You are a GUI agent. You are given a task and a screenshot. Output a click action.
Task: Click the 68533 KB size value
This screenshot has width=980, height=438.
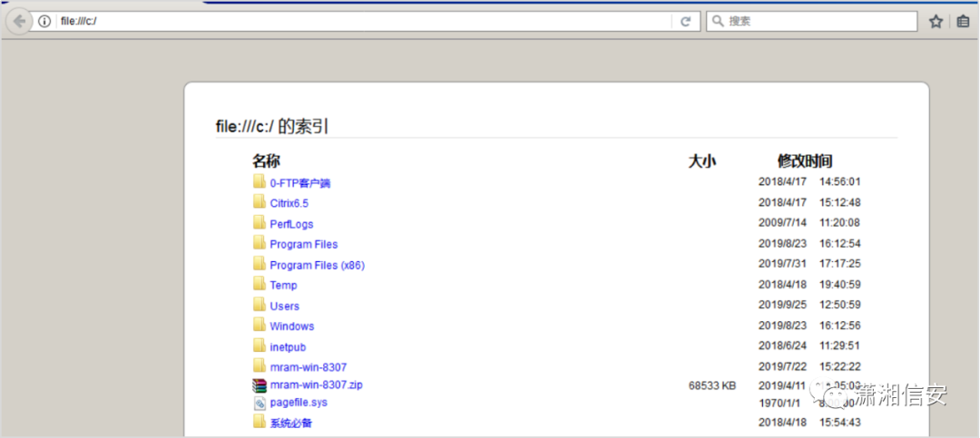[x=712, y=386]
